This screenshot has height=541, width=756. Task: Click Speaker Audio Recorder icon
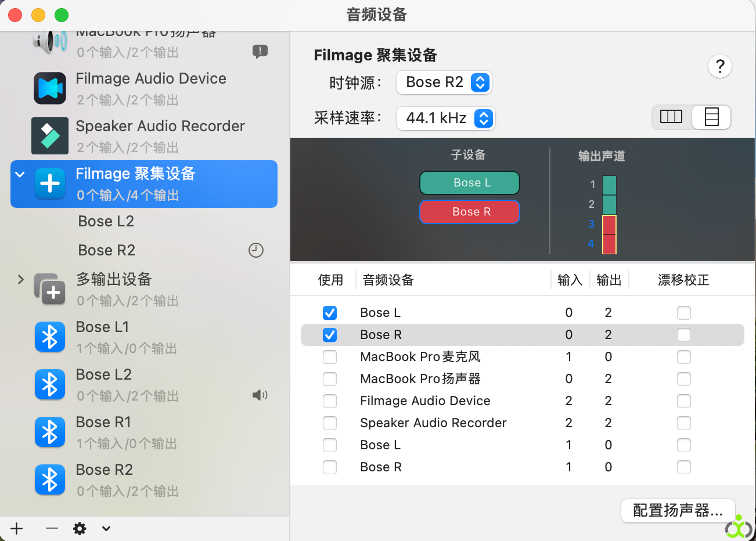pos(50,136)
